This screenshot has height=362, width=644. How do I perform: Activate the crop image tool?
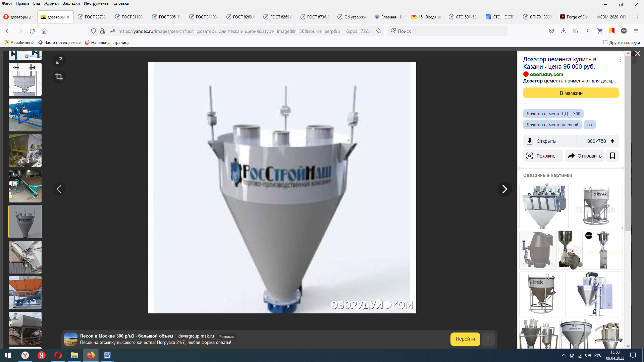coord(59,77)
